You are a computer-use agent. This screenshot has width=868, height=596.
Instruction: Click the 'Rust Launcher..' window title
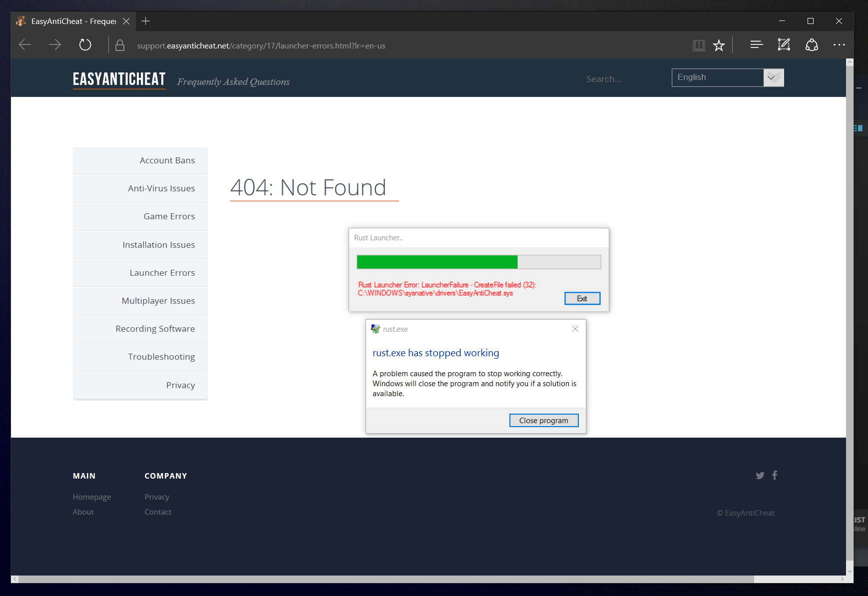(379, 238)
